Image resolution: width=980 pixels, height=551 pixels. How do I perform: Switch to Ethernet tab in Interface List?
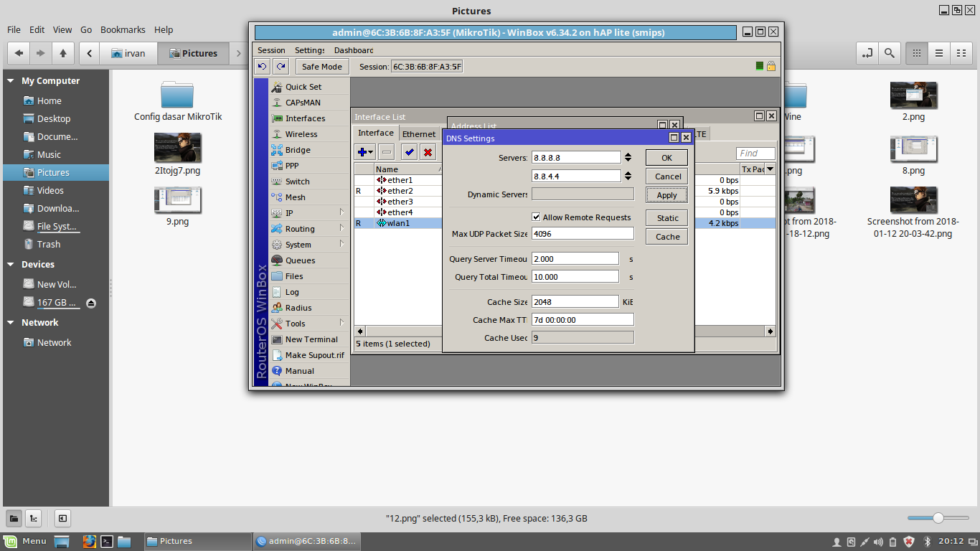click(419, 134)
